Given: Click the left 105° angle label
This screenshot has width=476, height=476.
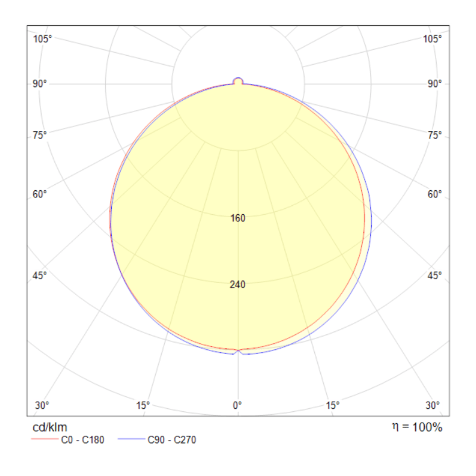Looking at the screenshot, I should [x=43, y=39].
